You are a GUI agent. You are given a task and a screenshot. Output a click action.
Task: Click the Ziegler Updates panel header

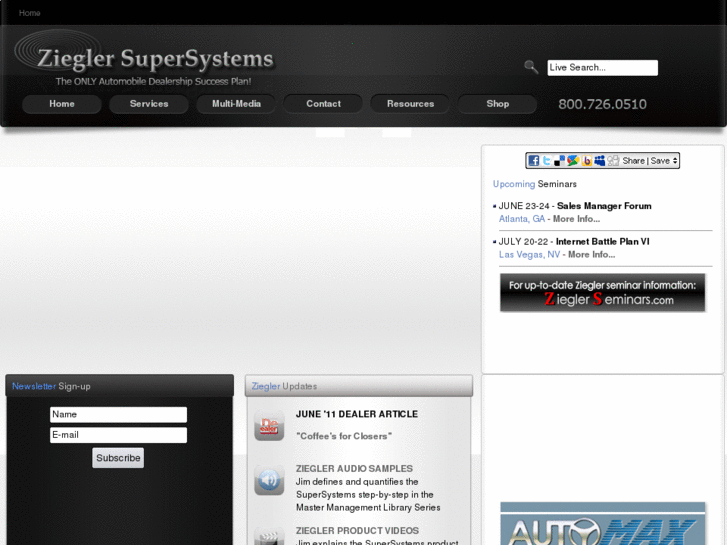coord(359,386)
